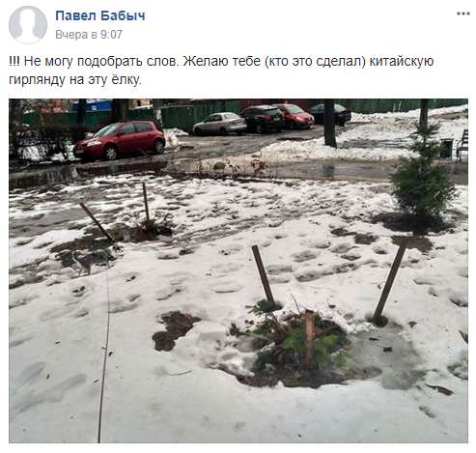Click the red hatchback car in photo
The width and height of the screenshot is (476, 453).
pos(120,139)
